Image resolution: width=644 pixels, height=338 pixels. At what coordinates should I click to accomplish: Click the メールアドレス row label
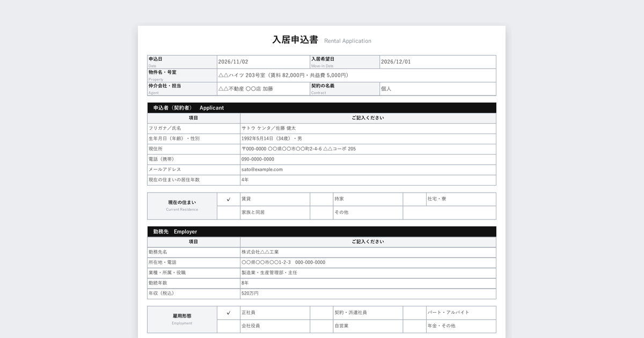coord(194,170)
